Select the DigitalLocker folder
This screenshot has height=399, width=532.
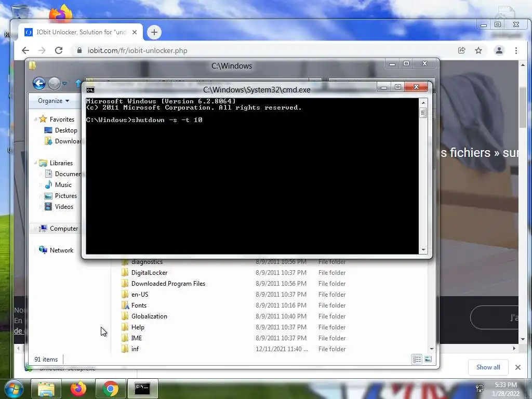(149, 272)
